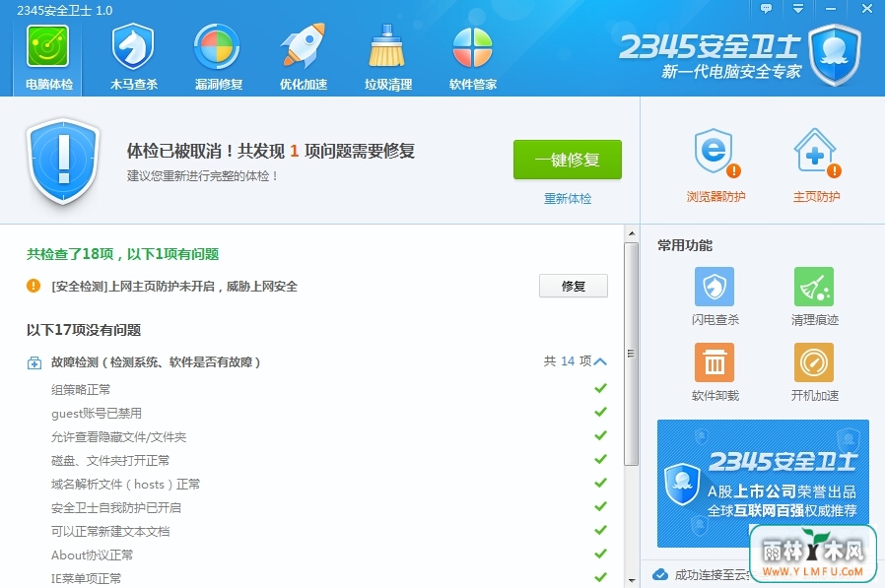Click the 常用功能 heading
This screenshot has height=588, width=885.
point(685,245)
